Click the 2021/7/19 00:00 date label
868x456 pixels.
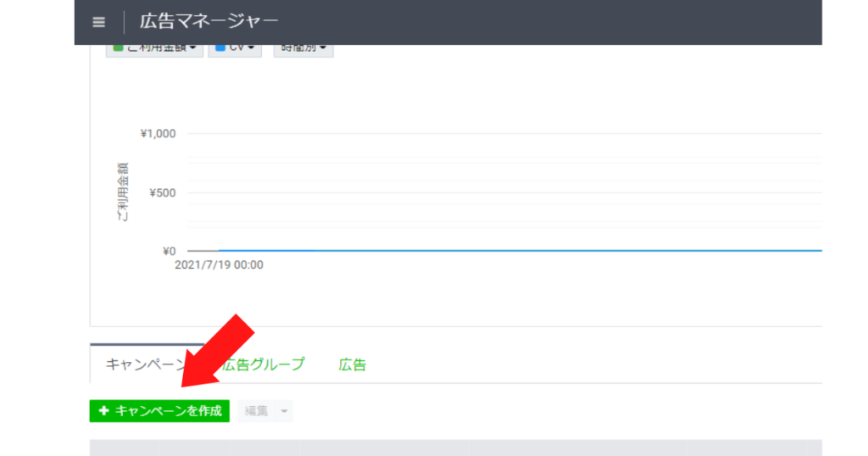220,265
